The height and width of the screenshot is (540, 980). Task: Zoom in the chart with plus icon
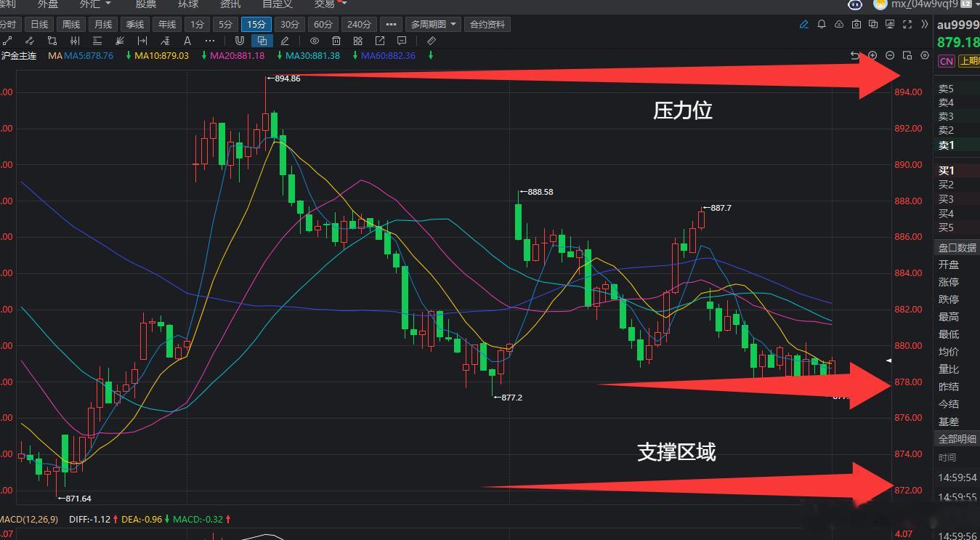point(872,55)
